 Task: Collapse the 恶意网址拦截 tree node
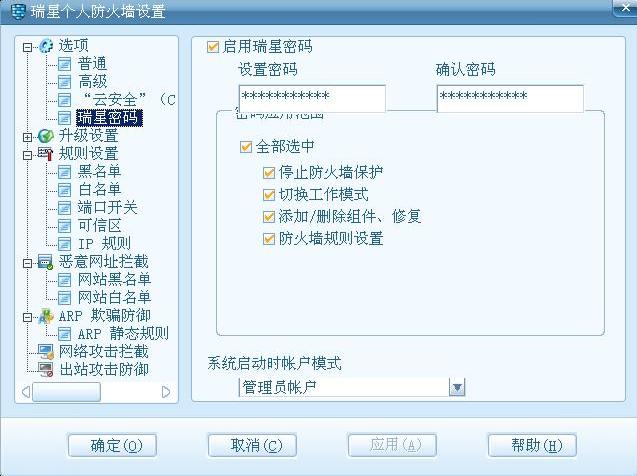(x=27, y=263)
